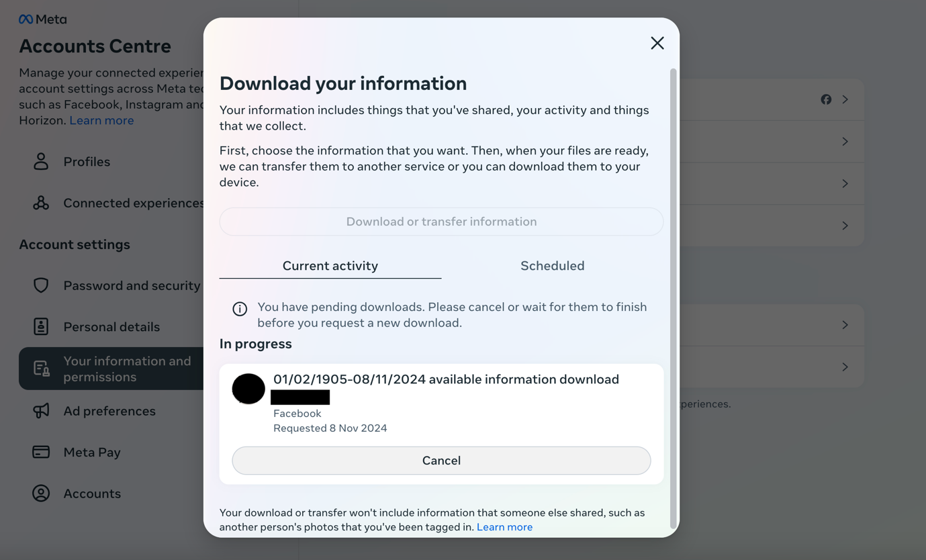Click the Meta Pay card icon
The height and width of the screenshot is (560, 926).
pyautogui.click(x=41, y=452)
